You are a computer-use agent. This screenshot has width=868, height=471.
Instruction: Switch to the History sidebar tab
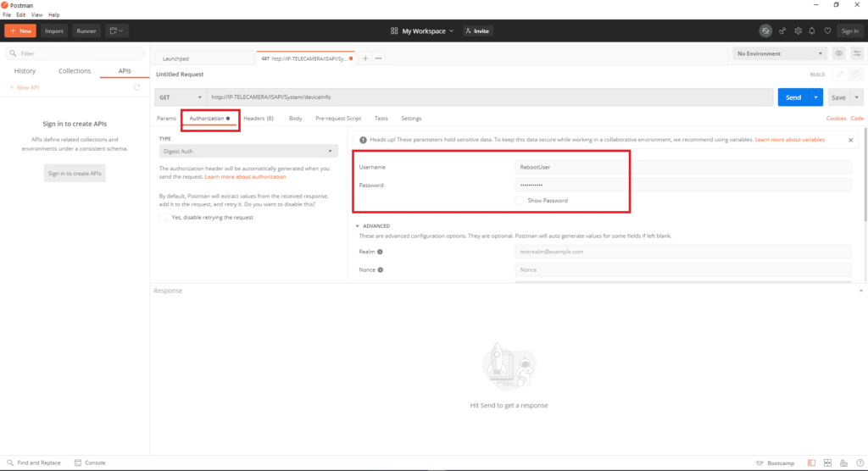click(x=25, y=71)
